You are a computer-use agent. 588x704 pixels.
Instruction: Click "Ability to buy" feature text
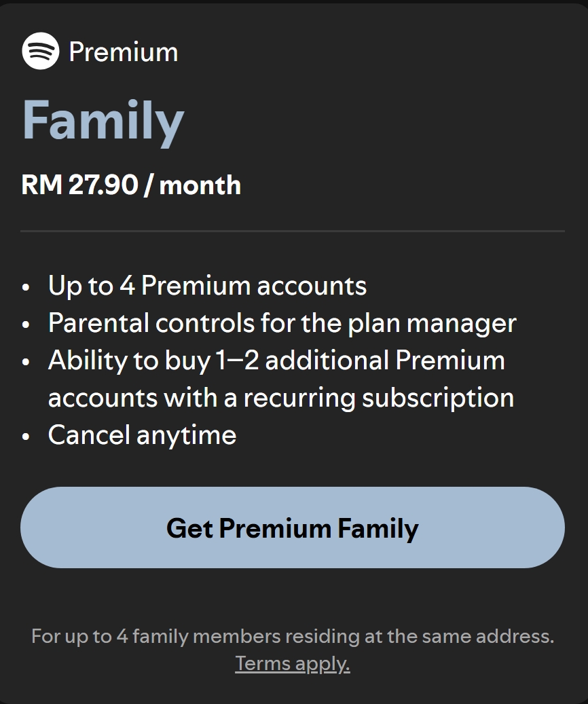129,360
